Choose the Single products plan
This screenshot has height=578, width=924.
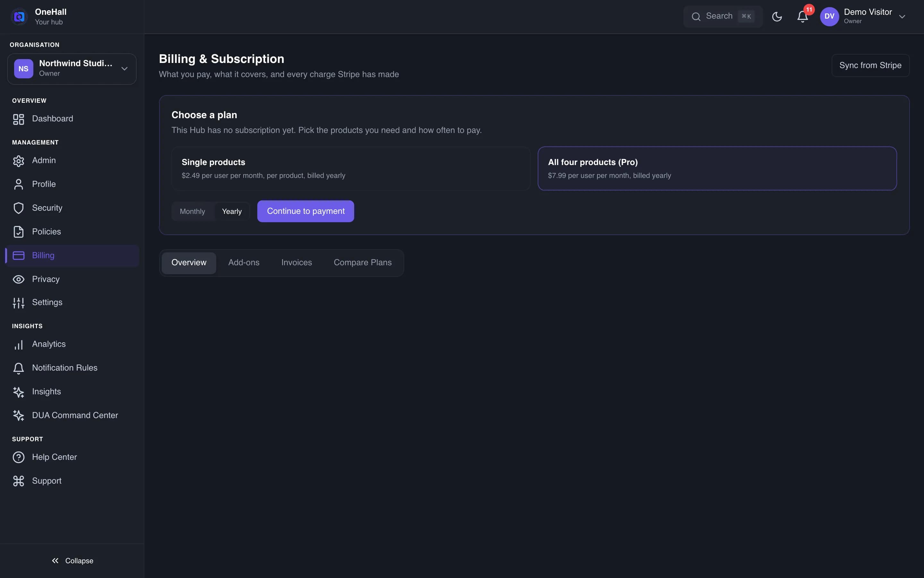[x=350, y=169]
